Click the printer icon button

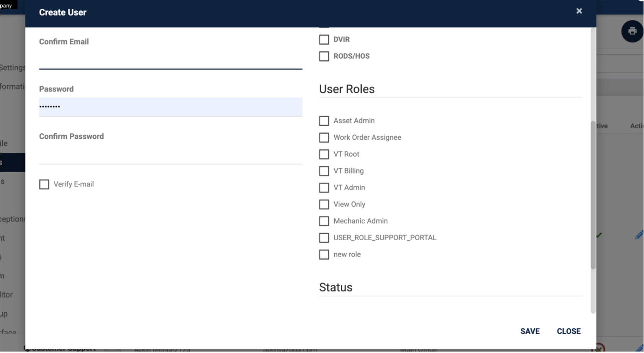(x=632, y=31)
